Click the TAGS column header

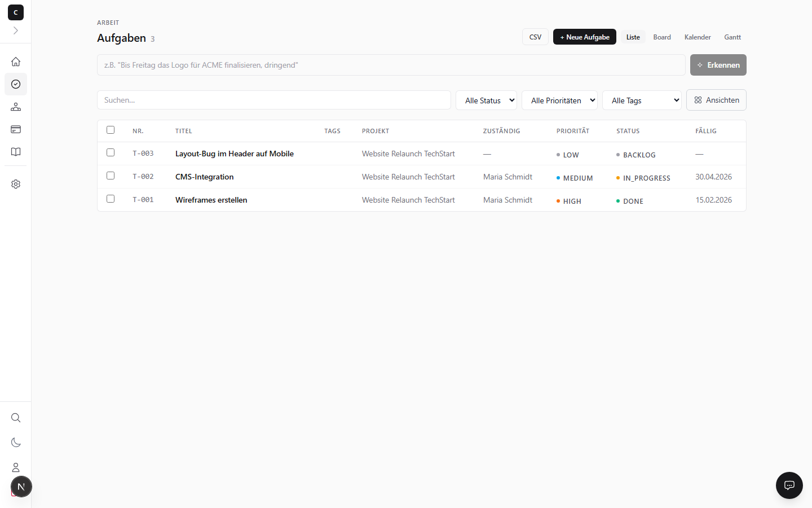pos(332,131)
